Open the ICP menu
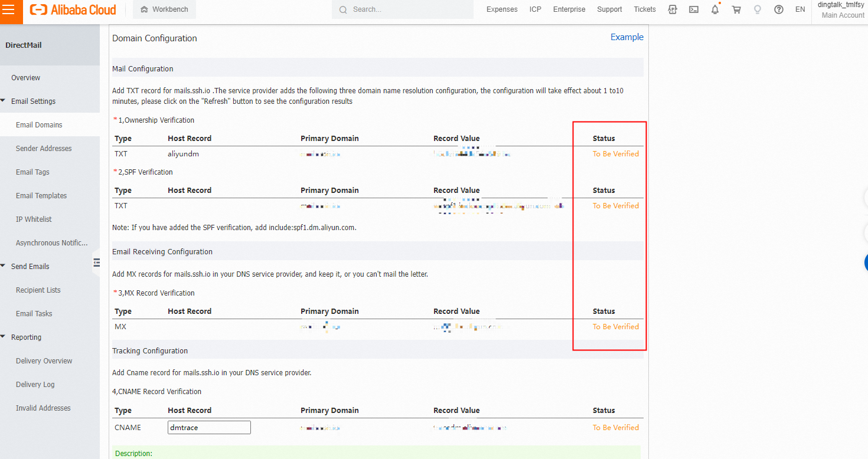This screenshot has width=868, height=459. [536, 9]
